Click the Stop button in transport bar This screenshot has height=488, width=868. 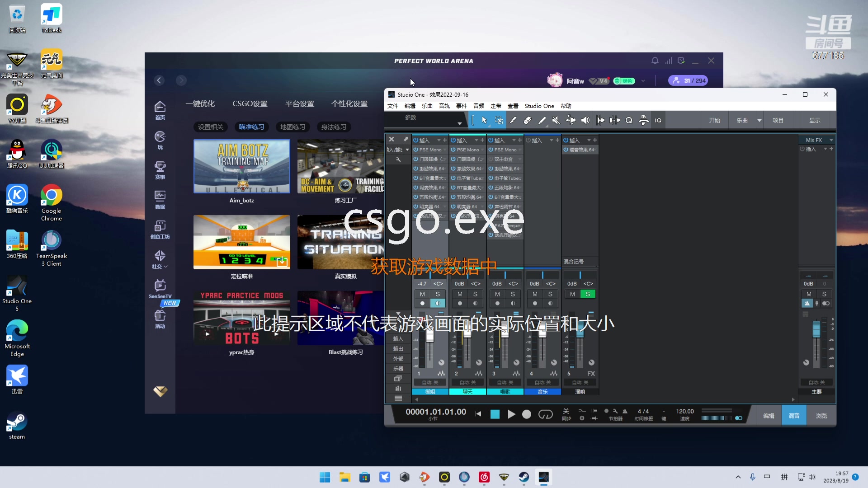pyautogui.click(x=495, y=414)
